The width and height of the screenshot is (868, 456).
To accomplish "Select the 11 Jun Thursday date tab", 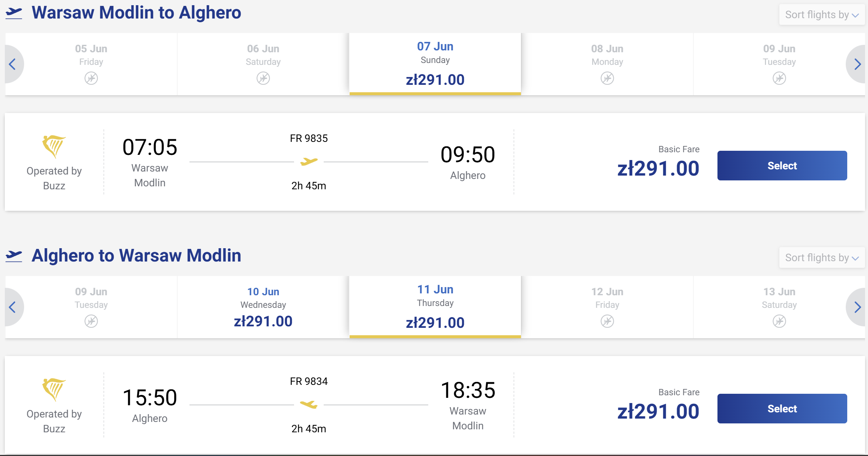I will [x=435, y=307].
